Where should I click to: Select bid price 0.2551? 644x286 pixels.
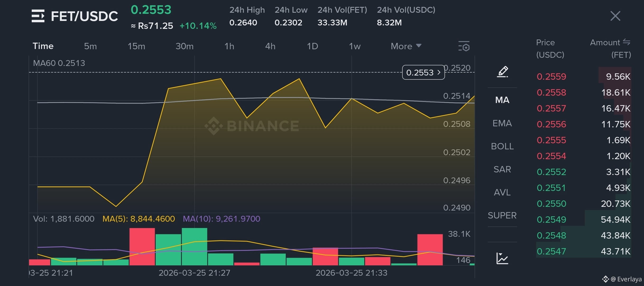[x=551, y=188]
